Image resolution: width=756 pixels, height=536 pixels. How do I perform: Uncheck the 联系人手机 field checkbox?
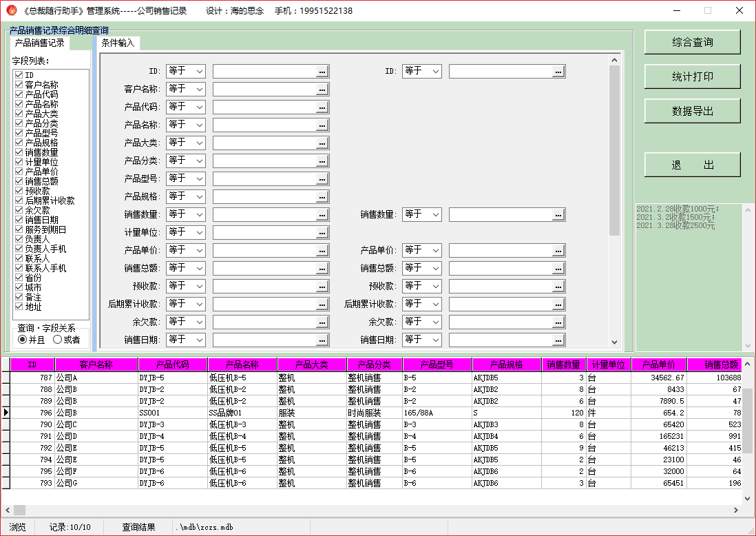click(19, 268)
